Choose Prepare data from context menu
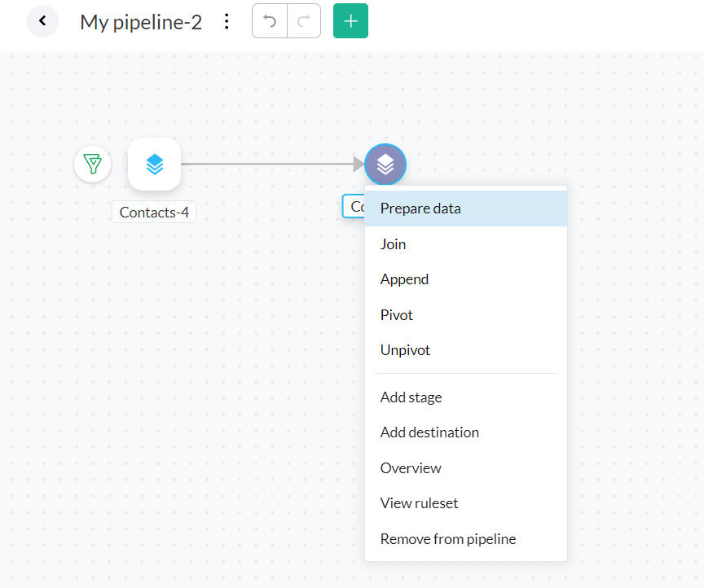Image resolution: width=704 pixels, height=588 pixels. 420,208
